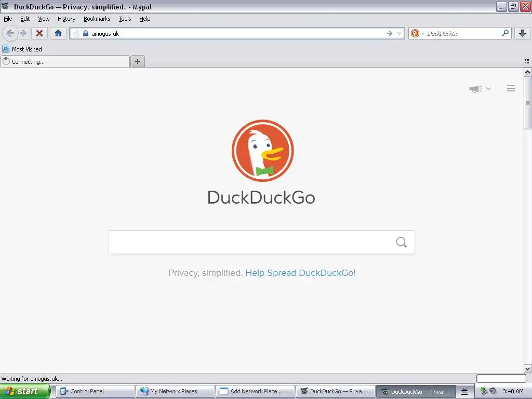Click the Back navigation arrow
Viewport: 532px width, 399px height.
click(10, 33)
